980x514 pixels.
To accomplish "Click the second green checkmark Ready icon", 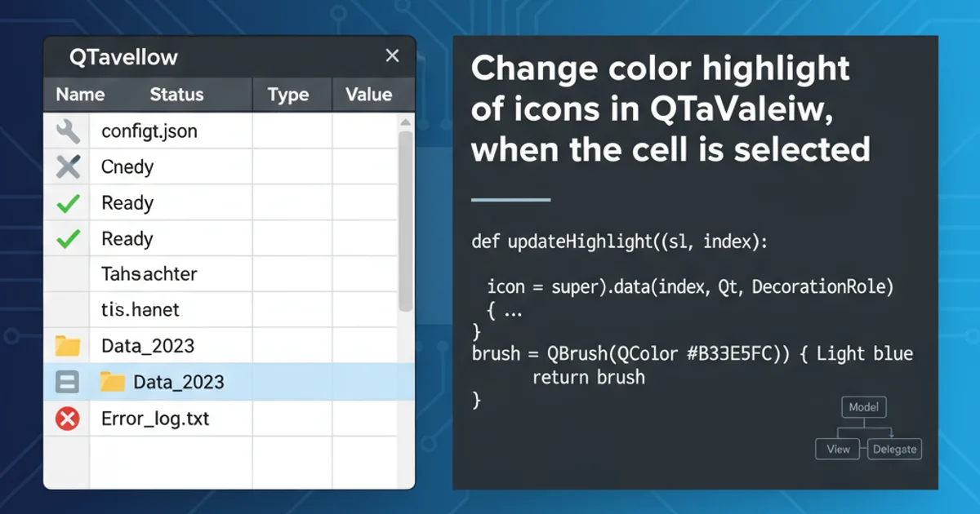I will point(67,239).
